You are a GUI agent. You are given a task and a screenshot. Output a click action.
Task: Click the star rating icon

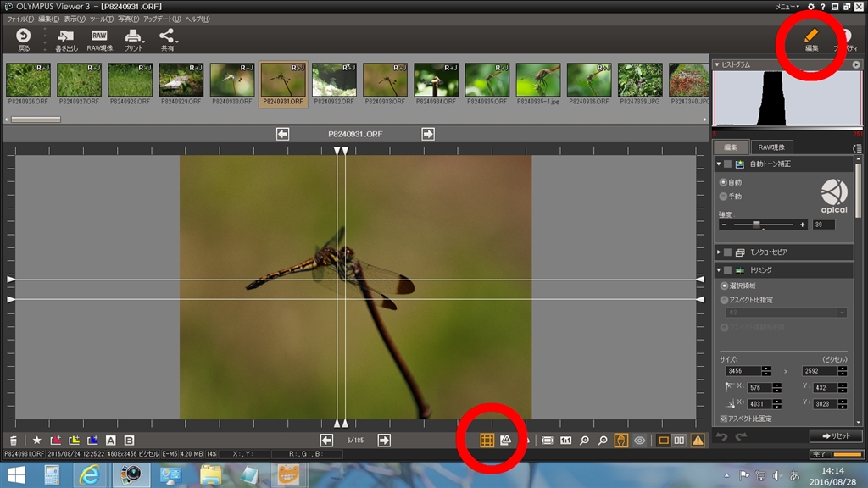36,441
